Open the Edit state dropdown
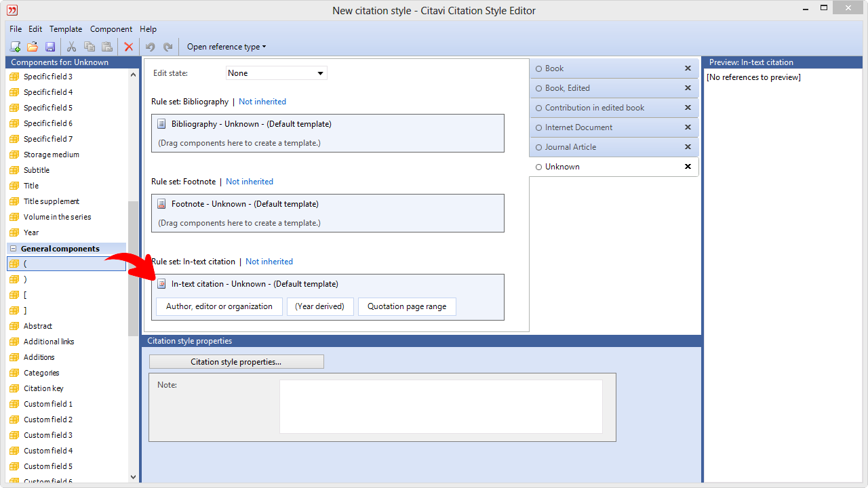This screenshot has height=488, width=868. (277, 73)
